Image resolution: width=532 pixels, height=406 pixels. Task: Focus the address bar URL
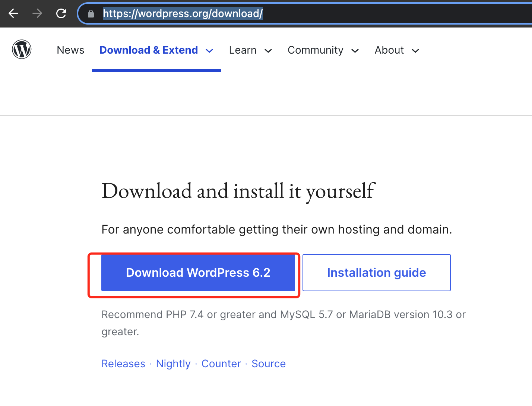click(183, 14)
